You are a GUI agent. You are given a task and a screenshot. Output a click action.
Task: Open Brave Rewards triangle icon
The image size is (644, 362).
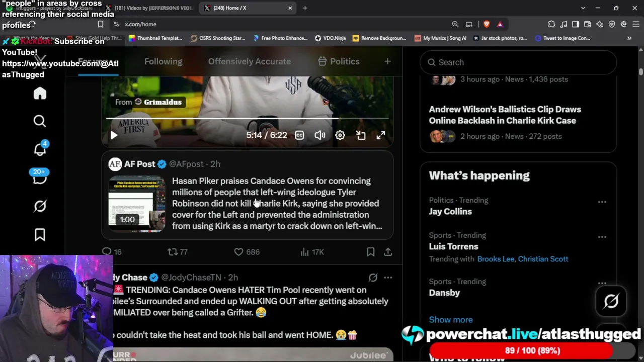point(500,24)
